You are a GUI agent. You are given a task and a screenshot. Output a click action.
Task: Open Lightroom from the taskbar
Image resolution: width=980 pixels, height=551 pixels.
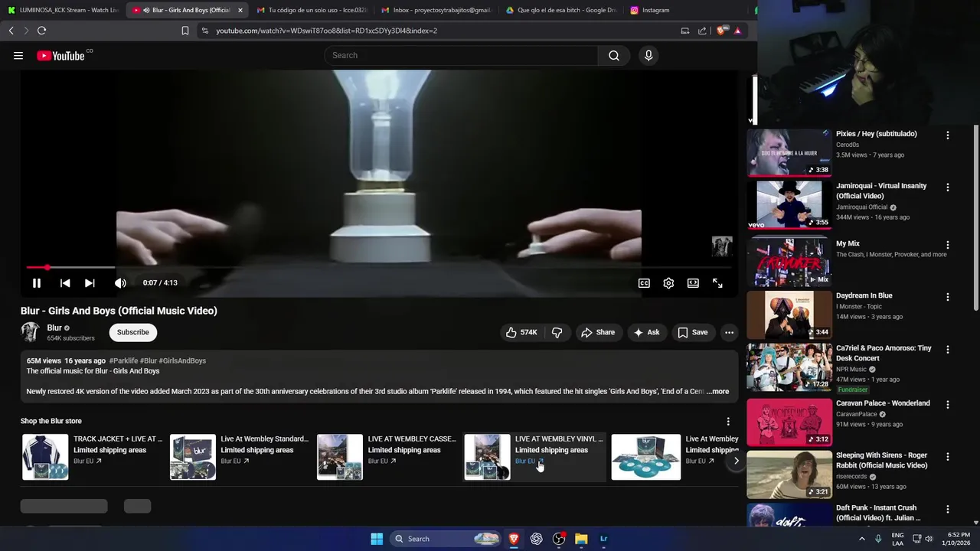click(x=603, y=539)
